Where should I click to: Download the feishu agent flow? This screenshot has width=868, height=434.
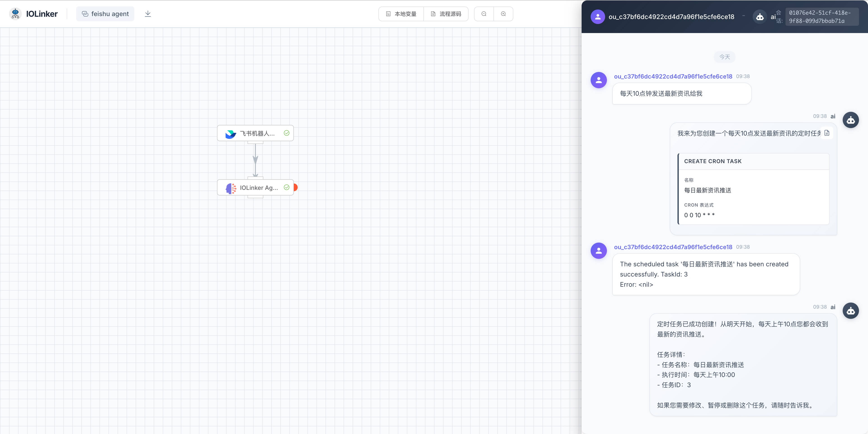[x=148, y=14]
